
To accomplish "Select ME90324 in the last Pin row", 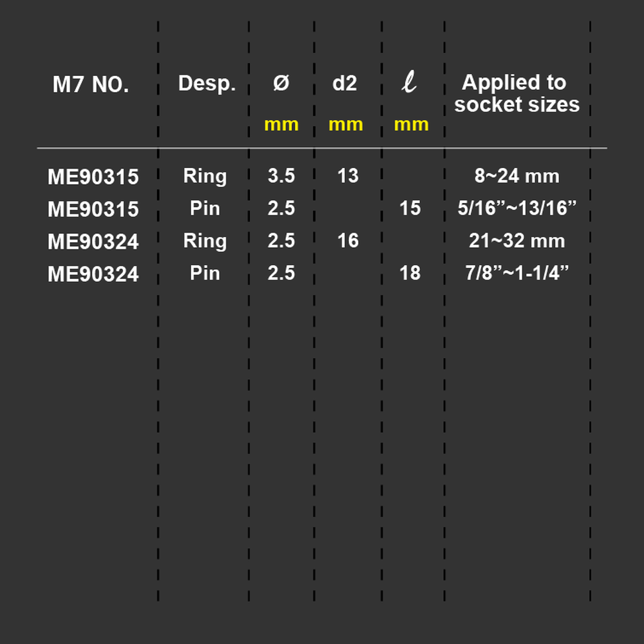I will pos(93,274).
